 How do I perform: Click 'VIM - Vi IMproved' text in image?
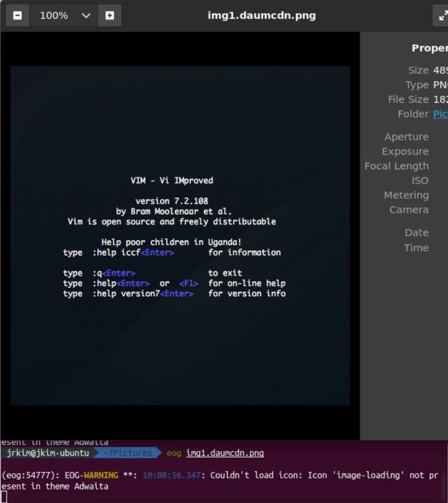(172, 180)
